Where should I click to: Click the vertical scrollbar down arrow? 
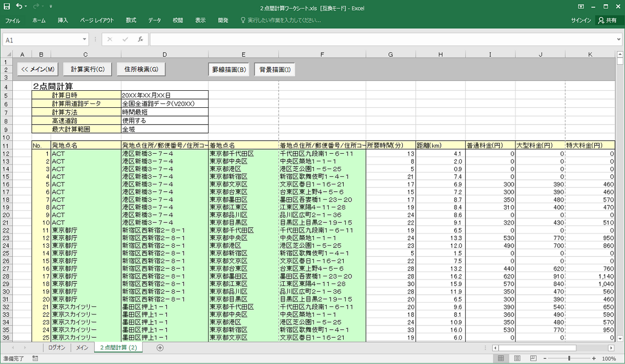(619, 338)
